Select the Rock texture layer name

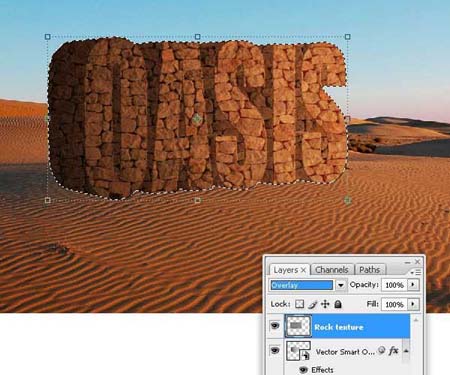[339, 327]
